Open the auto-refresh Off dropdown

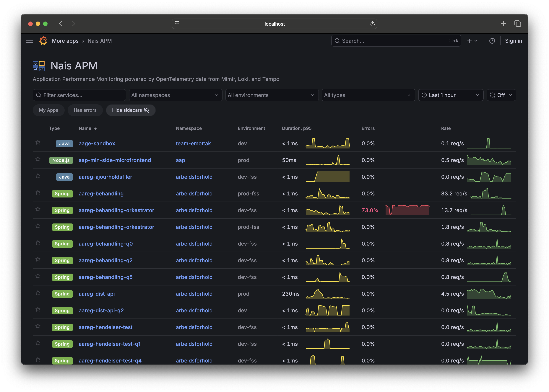pos(501,95)
